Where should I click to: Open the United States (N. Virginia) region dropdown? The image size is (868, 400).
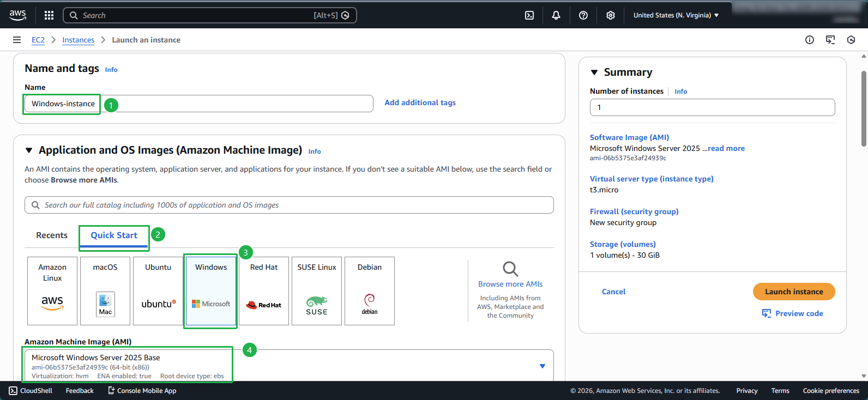click(676, 15)
